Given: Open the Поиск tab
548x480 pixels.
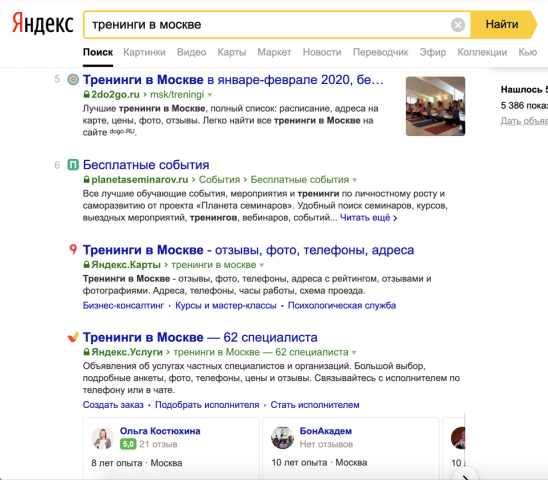Looking at the screenshot, I should pos(98,52).
